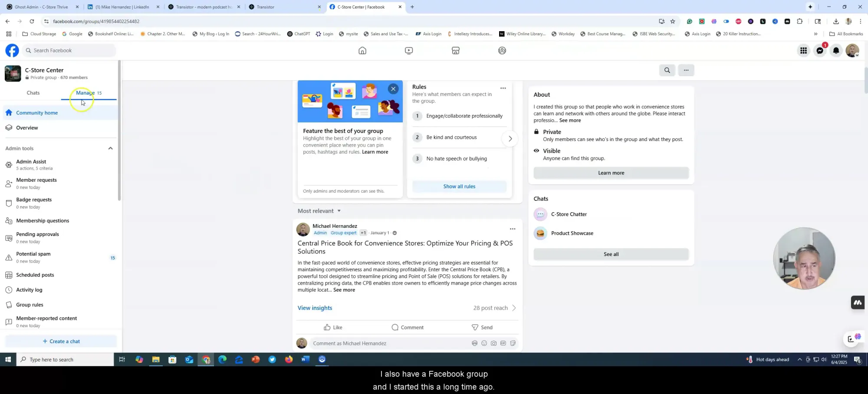Click See all chats button

[x=611, y=254]
